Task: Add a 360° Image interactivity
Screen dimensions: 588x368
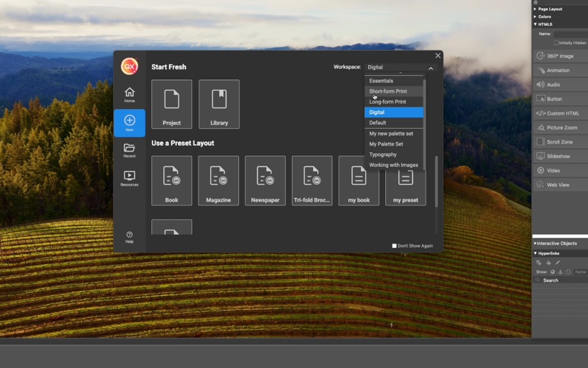Action: [560, 56]
